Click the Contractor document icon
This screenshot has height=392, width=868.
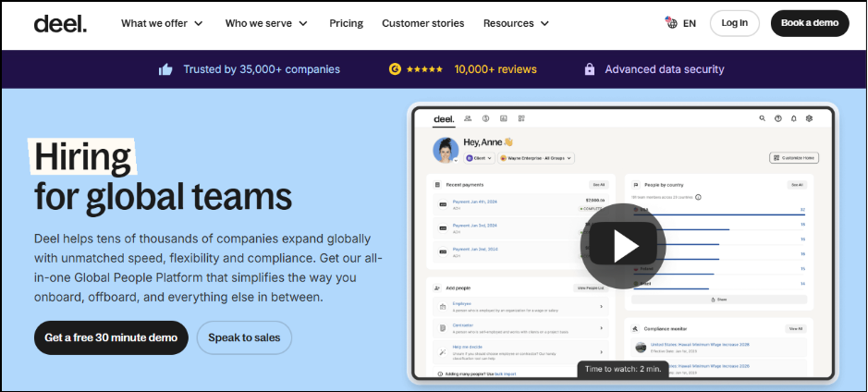pos(442,328)
